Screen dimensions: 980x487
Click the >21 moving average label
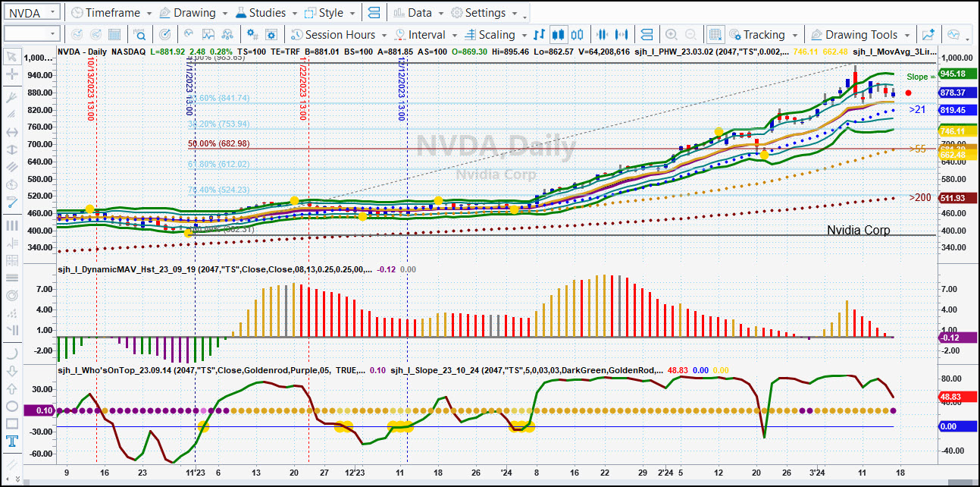coord(917,110)
